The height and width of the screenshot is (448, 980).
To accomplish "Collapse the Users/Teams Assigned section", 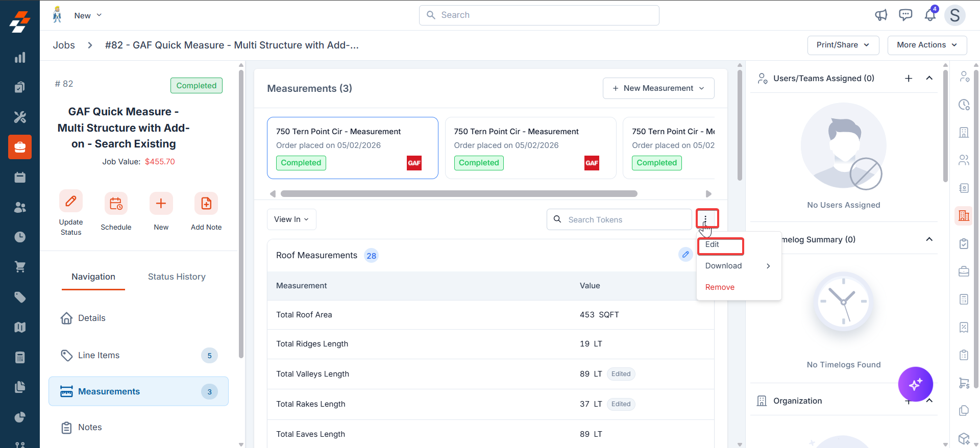I will tap(929, 78).
